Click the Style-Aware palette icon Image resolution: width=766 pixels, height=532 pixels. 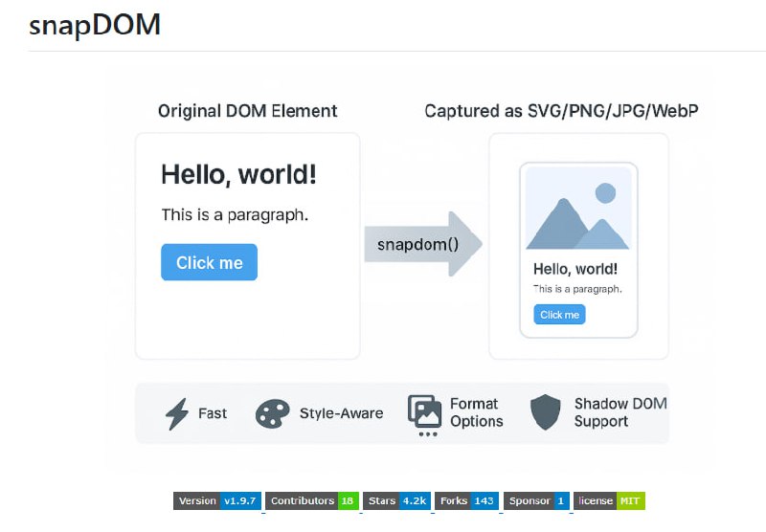tap(272, 413)
